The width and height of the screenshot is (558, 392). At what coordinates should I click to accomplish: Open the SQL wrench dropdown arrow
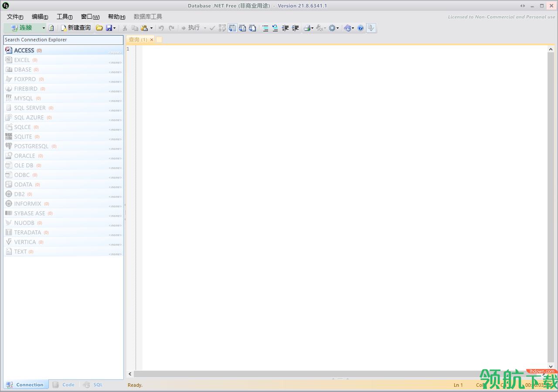(325, 28)
